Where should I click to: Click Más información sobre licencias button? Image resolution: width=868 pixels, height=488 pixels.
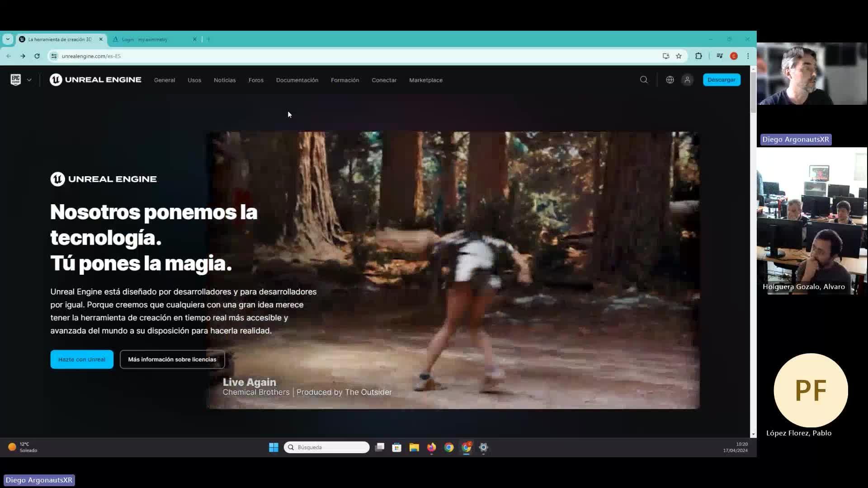(x=172, y=359)
